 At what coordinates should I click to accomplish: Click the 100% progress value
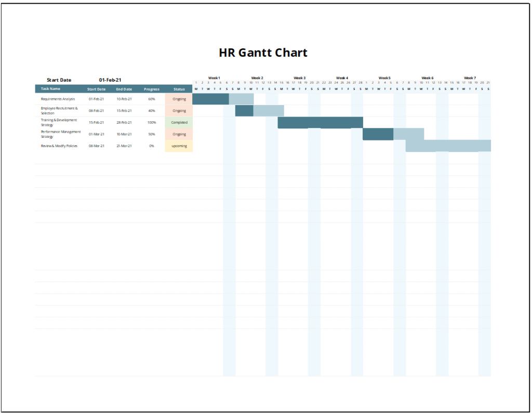151,122
